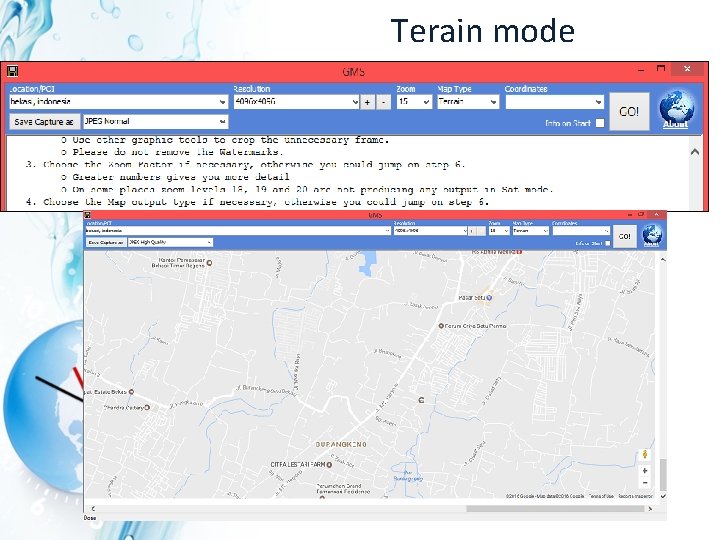This screenshot has height=540, width=720.
Task: Maximize the upper GMS window
Action: click(x=661, y=69)
